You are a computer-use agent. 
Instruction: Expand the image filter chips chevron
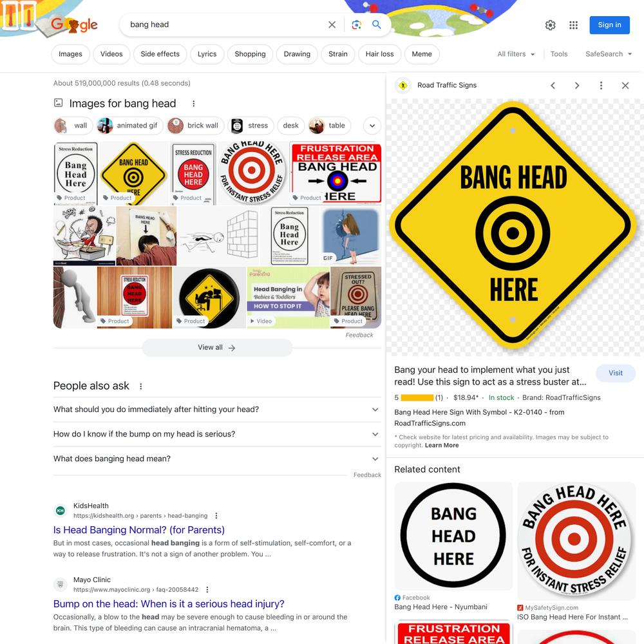tap(372, 126)
